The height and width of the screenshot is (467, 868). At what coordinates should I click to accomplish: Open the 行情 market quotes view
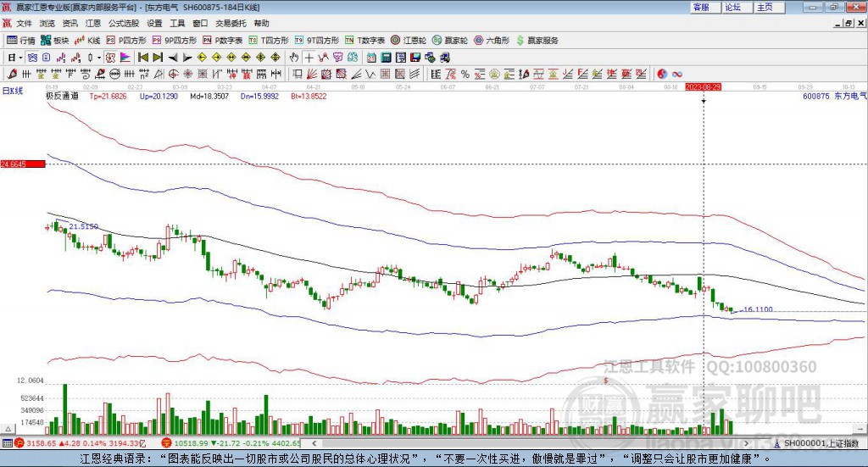click(21, 40)
